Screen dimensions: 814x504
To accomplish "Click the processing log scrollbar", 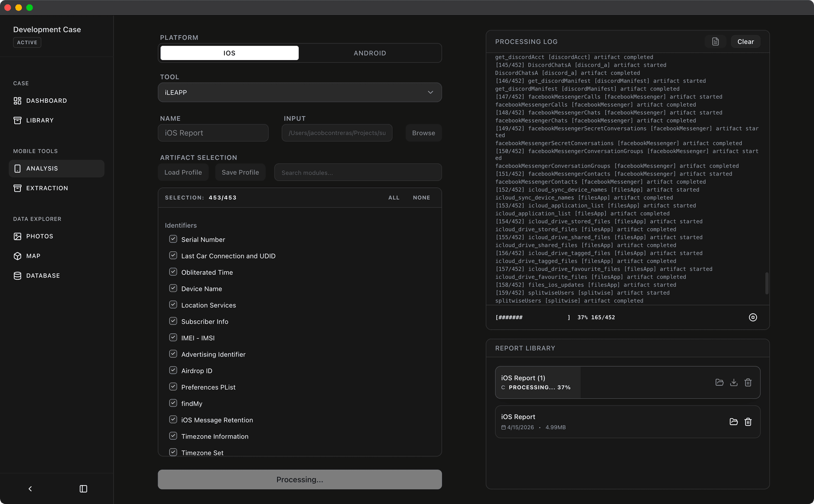I will (x=767, y=283).
